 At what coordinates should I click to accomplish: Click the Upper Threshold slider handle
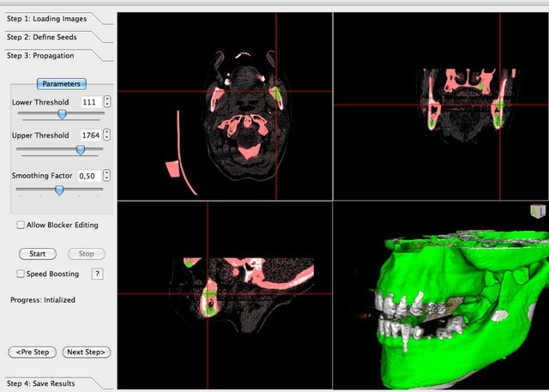coord(81,149)
